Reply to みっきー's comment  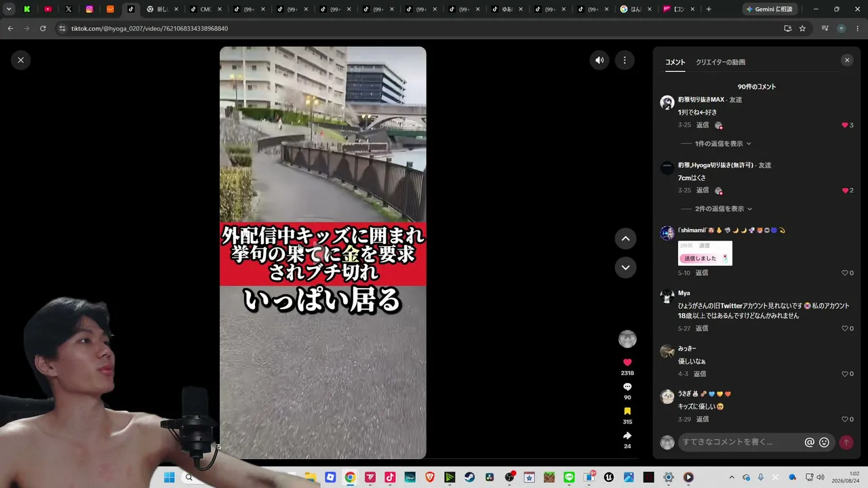pos(699,374)
